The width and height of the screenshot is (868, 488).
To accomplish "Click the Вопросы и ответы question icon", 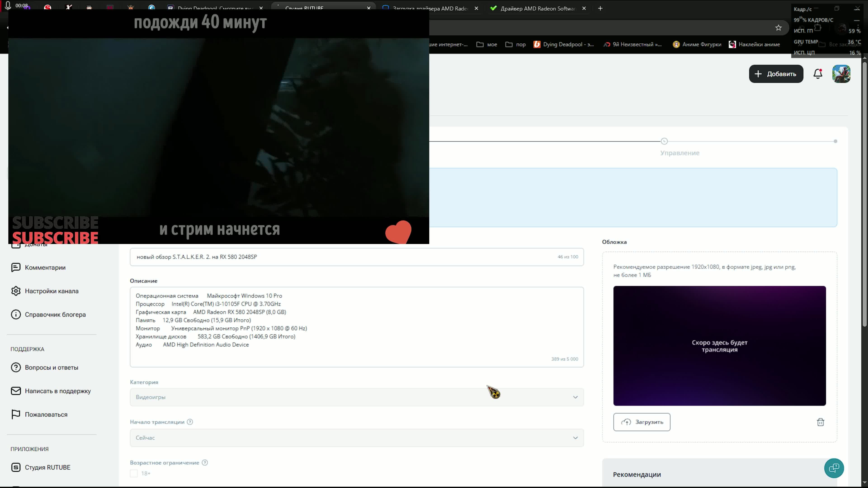I will (x=16, y=367).
